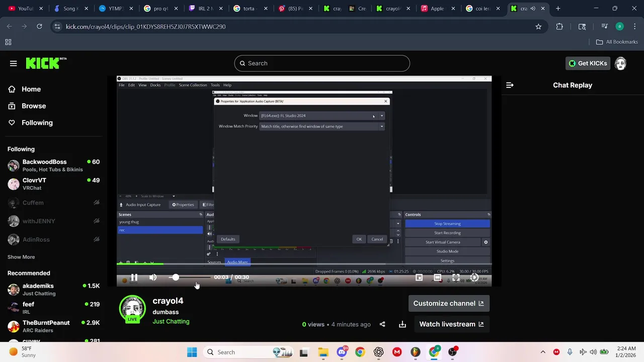Open Chrome apps grid shortcut
Screen dimensions: 644x362
(x=8, y=42)
